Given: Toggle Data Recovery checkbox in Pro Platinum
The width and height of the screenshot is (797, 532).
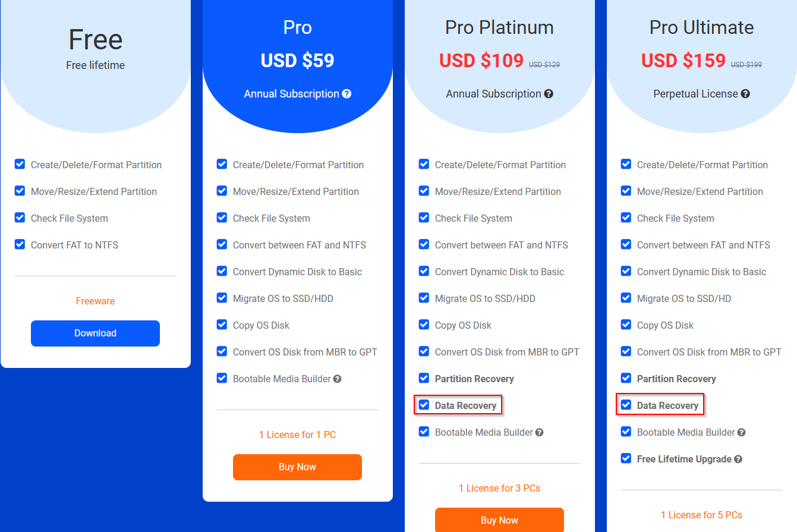Looking at the screenshot, I should [x=424, y=405].
